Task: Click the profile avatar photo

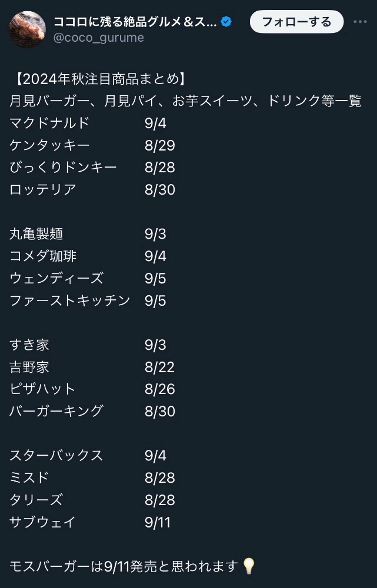Action: [x=28, y=29]
